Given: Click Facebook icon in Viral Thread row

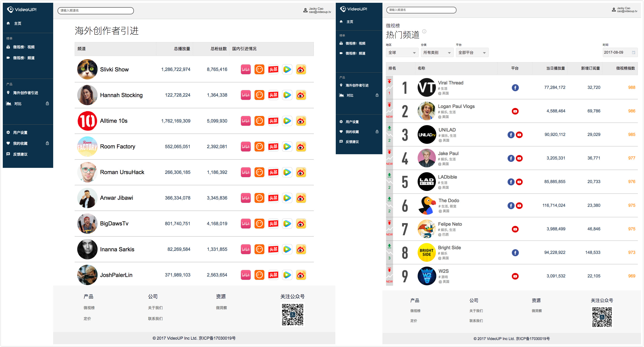Looking at the screenshot, I should [x=515, y=88].
